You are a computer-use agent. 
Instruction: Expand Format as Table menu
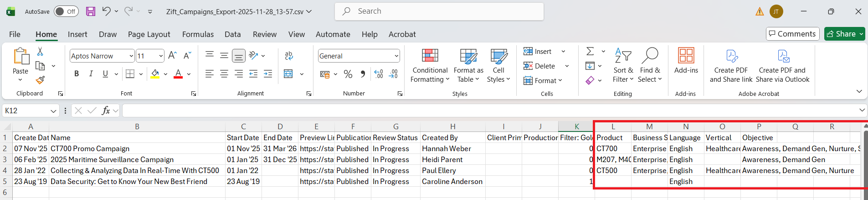tap(468, 66)
